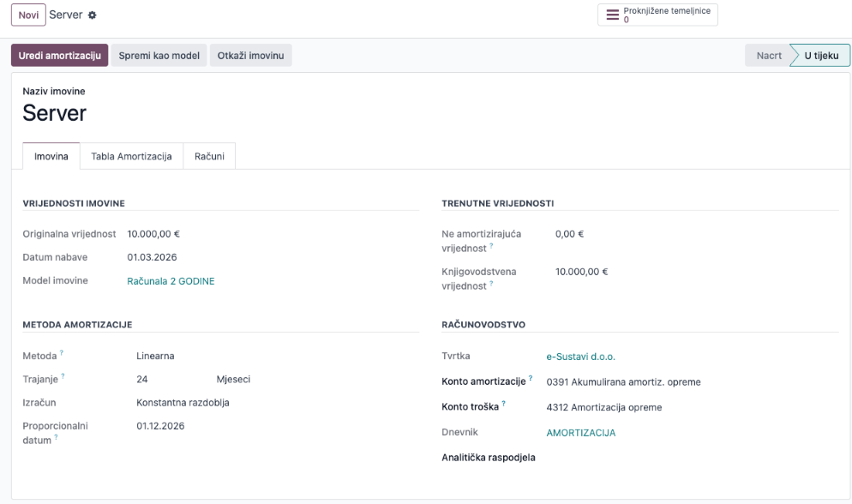
Task: Click 4312 Amortizacija opreme expense account
Action: [604, 408]
